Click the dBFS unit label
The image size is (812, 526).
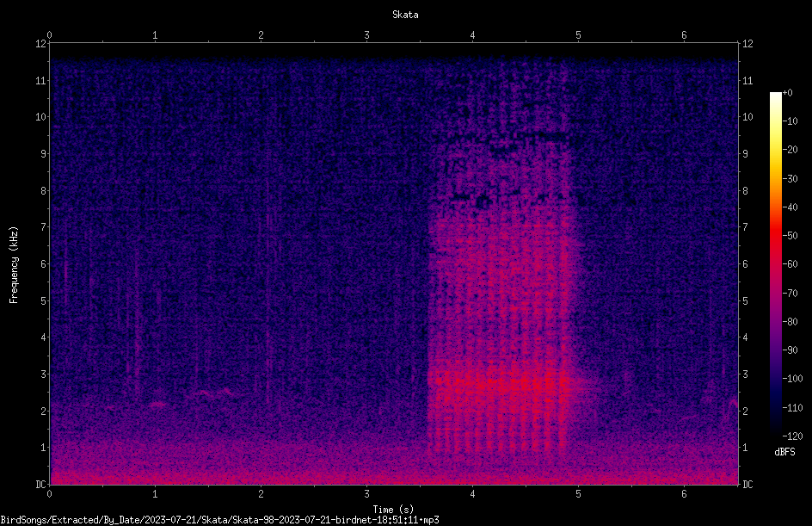tap(784, 452)
